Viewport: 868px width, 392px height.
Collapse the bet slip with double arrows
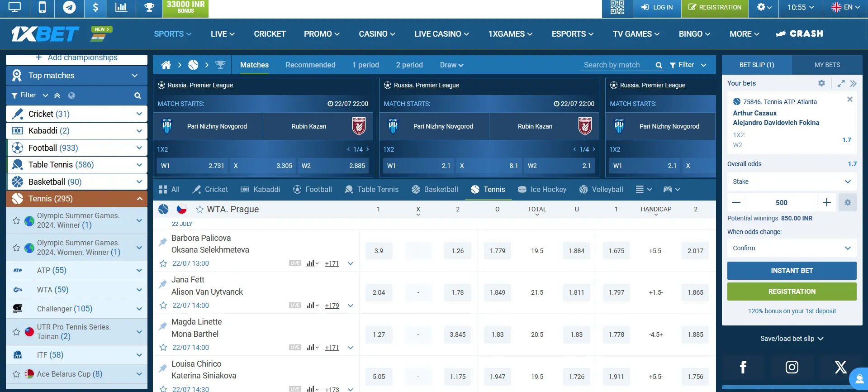[853, 83]
